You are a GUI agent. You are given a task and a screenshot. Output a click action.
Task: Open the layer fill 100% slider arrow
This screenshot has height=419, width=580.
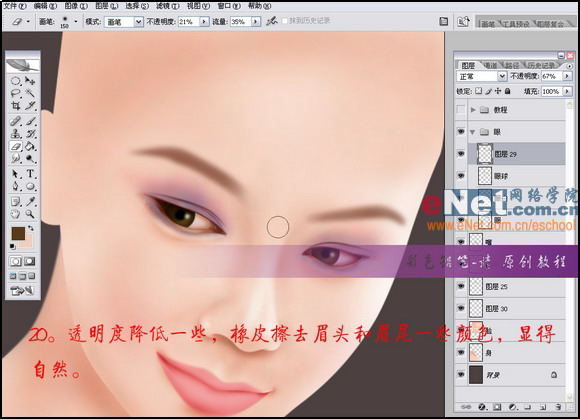click(x=567, y=91)
